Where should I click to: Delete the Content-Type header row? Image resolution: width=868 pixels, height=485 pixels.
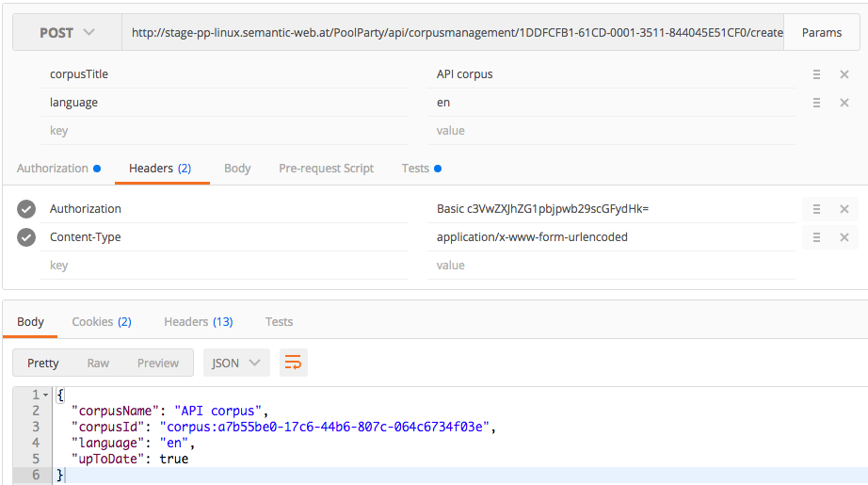(844, 237)
